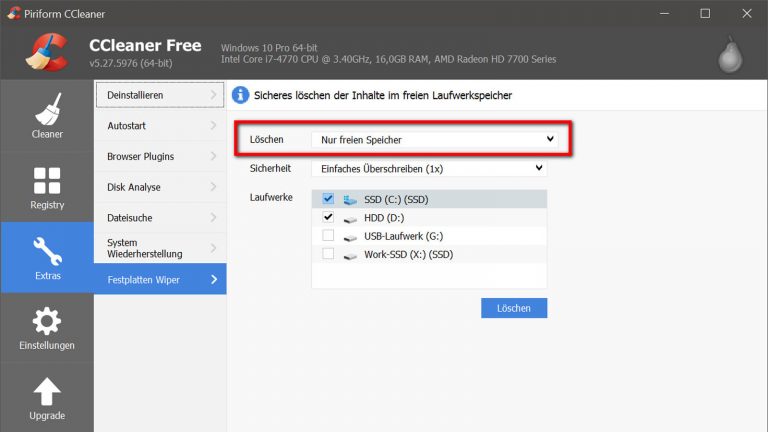Click the Upgrade arrow icon
The width and height of the screenshot is (768, 432).
(47, 391)
